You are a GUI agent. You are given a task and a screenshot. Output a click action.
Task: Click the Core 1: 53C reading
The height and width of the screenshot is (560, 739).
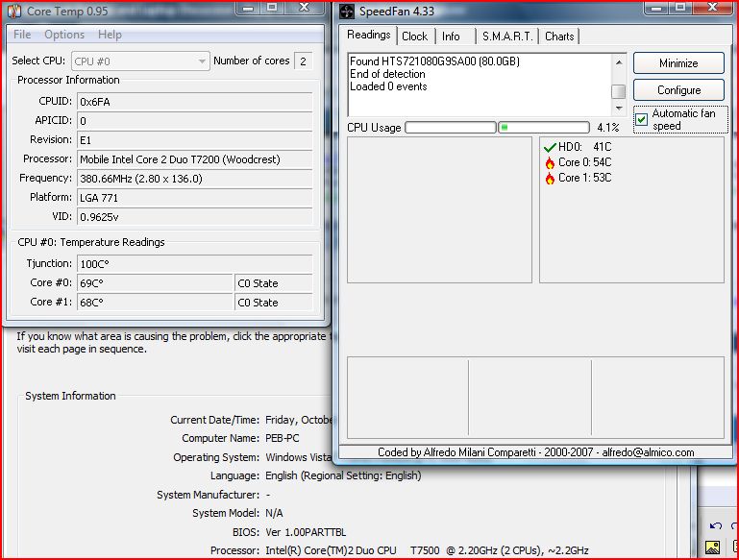(x=584, y=178)
